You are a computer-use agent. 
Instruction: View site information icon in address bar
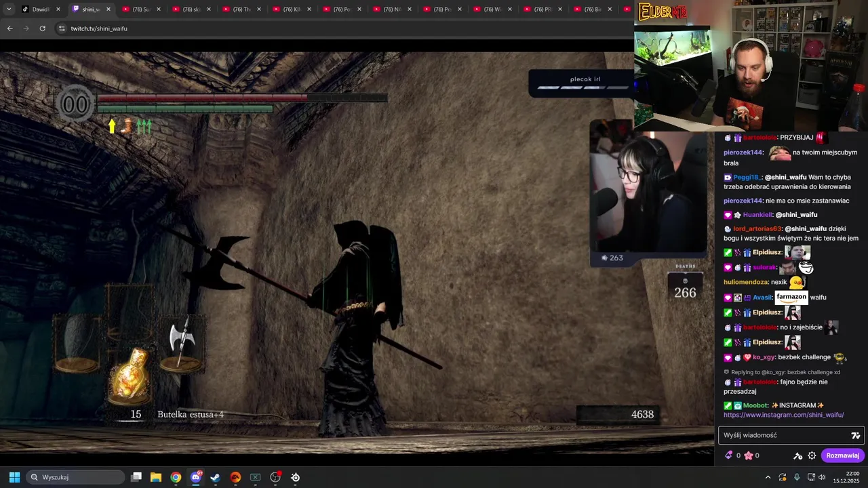62,28
